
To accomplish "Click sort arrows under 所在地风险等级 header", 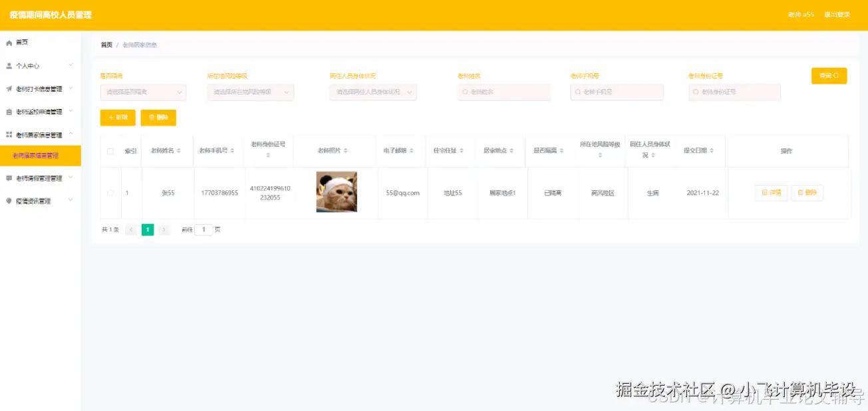I will coord(600,155).
